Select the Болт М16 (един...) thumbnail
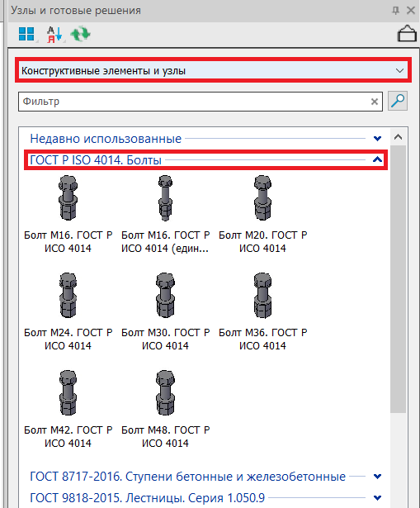The width and height of the screenshot is (420, 508). click(x=165, y=214)
